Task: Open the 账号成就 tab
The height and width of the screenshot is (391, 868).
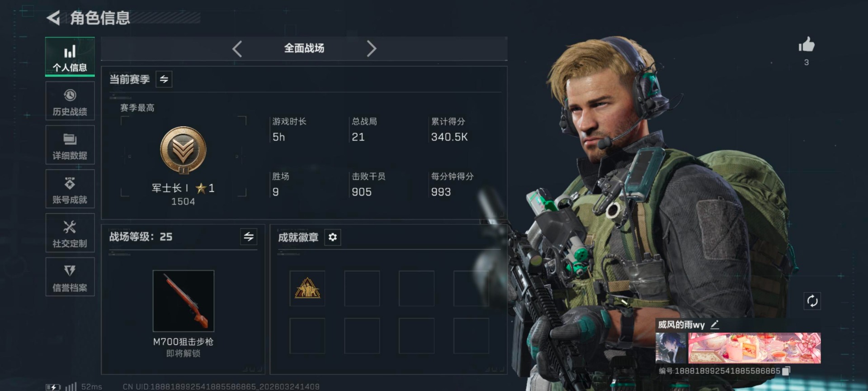Action: (x=70, y=189)
